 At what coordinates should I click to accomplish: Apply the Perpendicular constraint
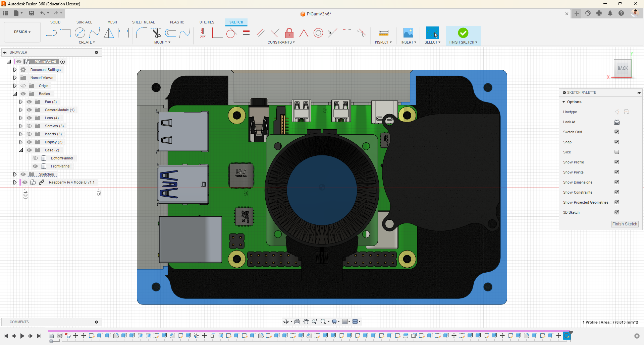[x=275, y=33]
